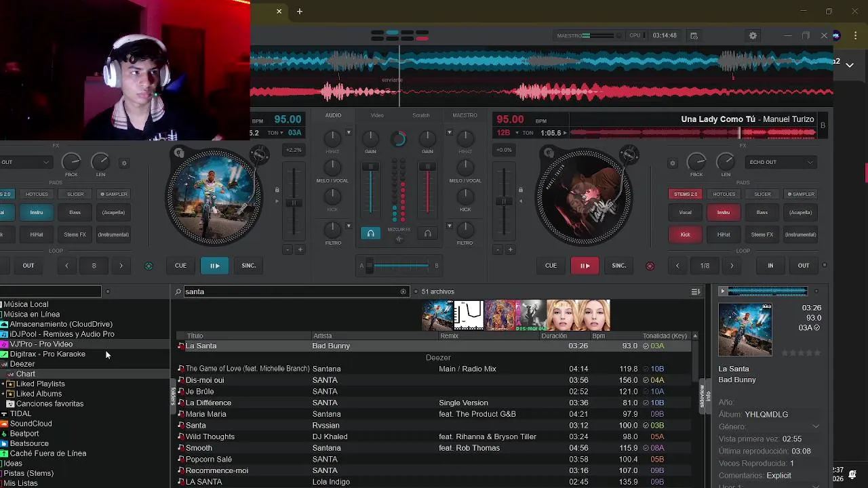Image resolution: width=868 pixels, height=488 pixels.
Task: Switch mixer to MAESTRO tab
Action: [x=465, y=115]
